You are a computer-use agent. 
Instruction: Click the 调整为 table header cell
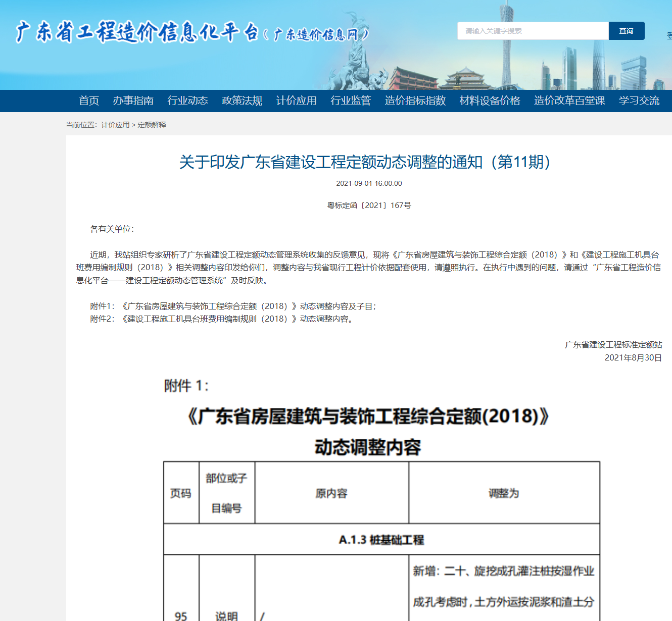(x=504, y=493)
